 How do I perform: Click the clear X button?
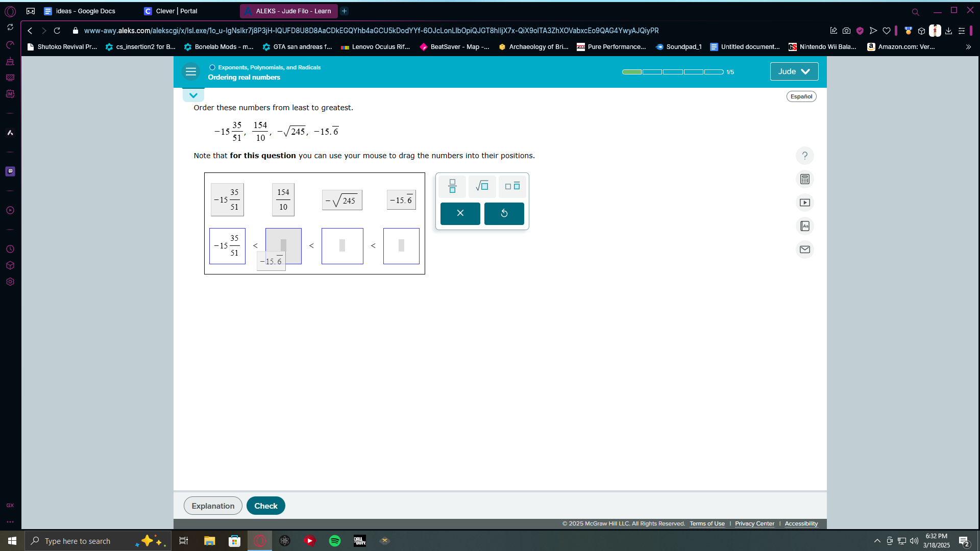point(460,213)
